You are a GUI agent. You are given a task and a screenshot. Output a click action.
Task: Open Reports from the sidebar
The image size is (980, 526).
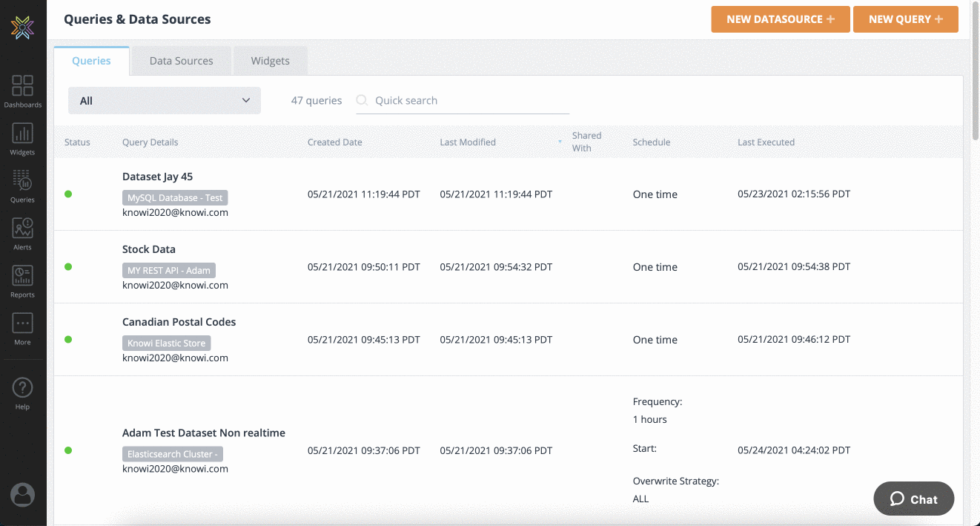coord(22,281)
